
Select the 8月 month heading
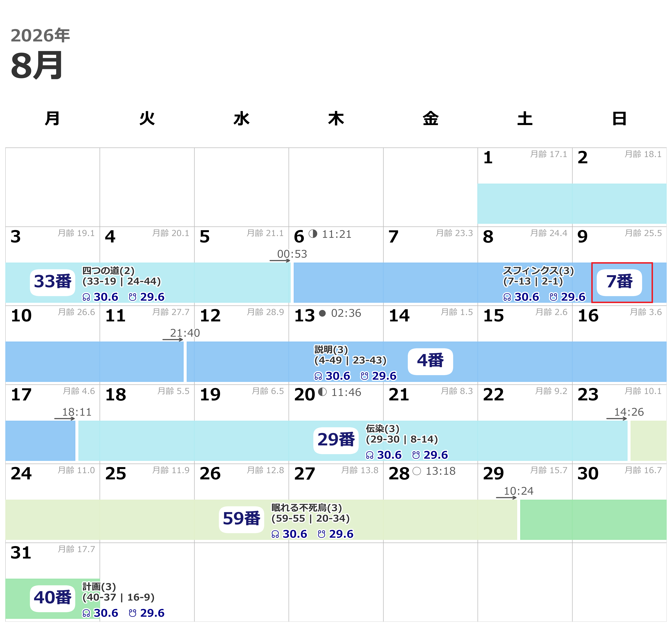37,65
